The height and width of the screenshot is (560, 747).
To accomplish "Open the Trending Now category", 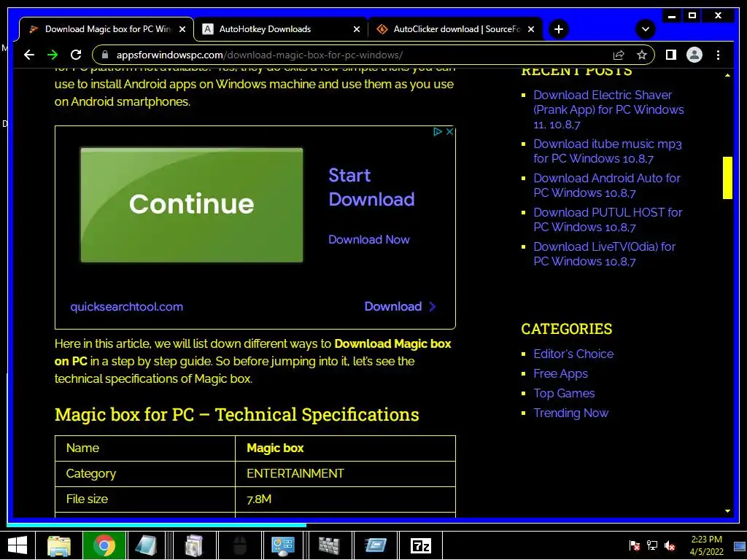I will 570,413.
